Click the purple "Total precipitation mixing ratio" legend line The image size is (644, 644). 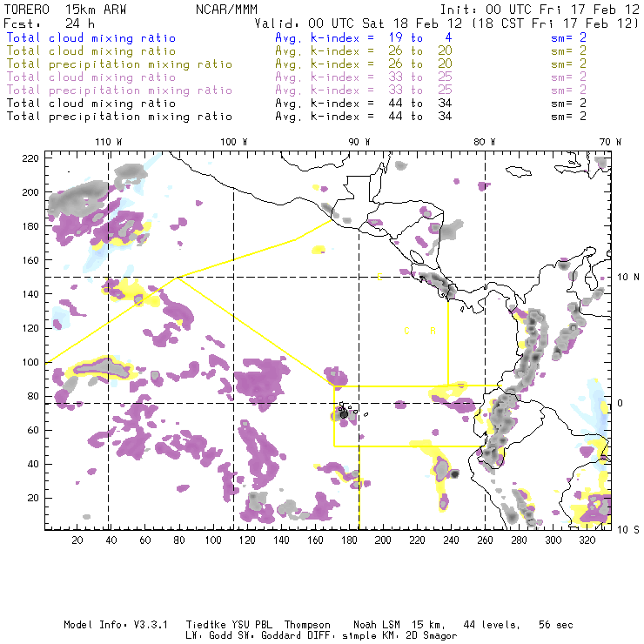click(119, 91)
